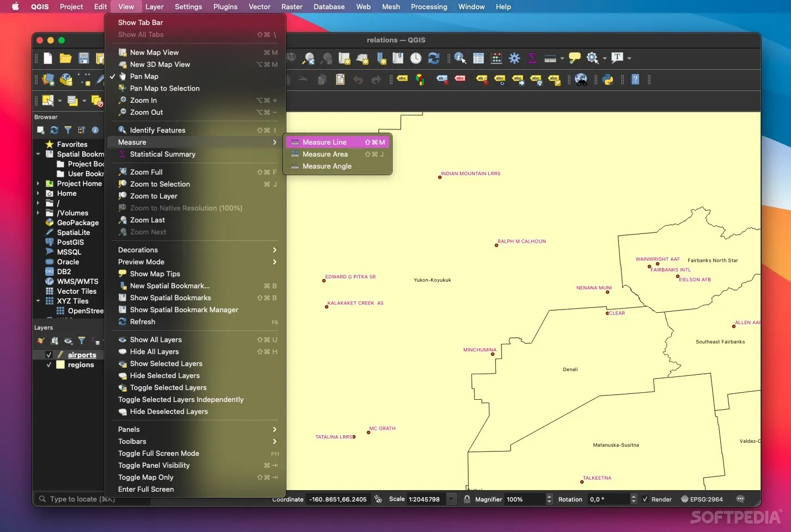Click the regions layer color swatch

(60, 364)
